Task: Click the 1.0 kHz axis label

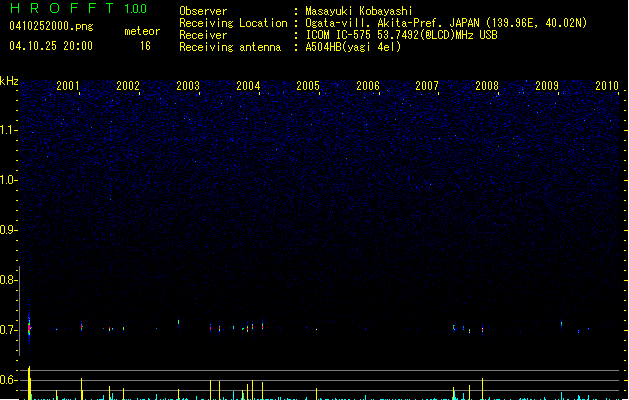Action: coord(8,180)
